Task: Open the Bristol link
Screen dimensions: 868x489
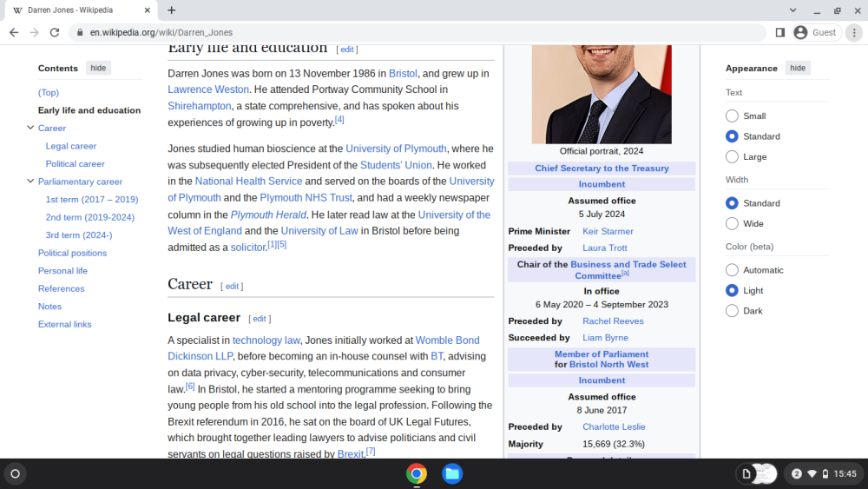Action: click(403, 74)
